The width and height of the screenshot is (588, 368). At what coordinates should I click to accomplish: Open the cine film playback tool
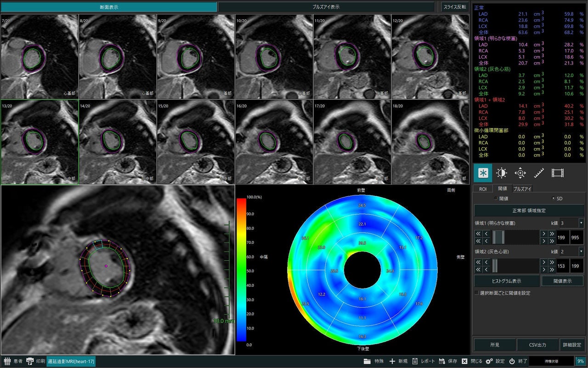tap(557, 173)
